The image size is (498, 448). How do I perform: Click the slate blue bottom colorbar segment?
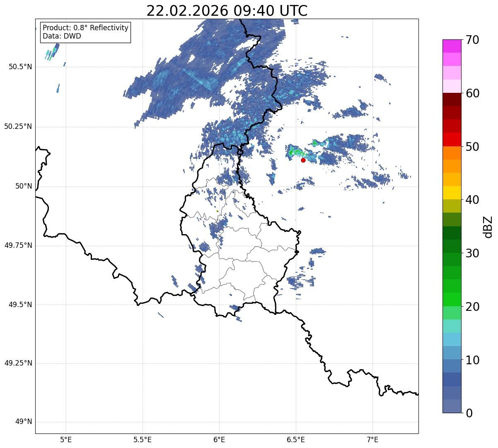tap(452, 406)
